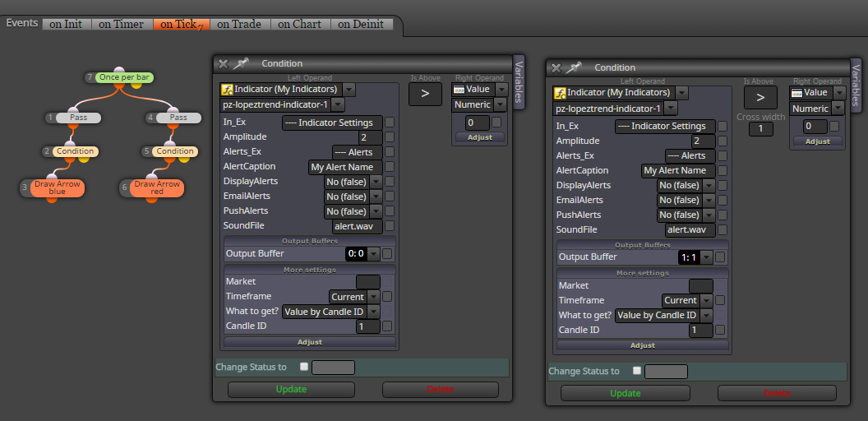The image size is (868, 421).
Task: Toggle the Amplitude checkbox in right panel
Action: (723, 141)
